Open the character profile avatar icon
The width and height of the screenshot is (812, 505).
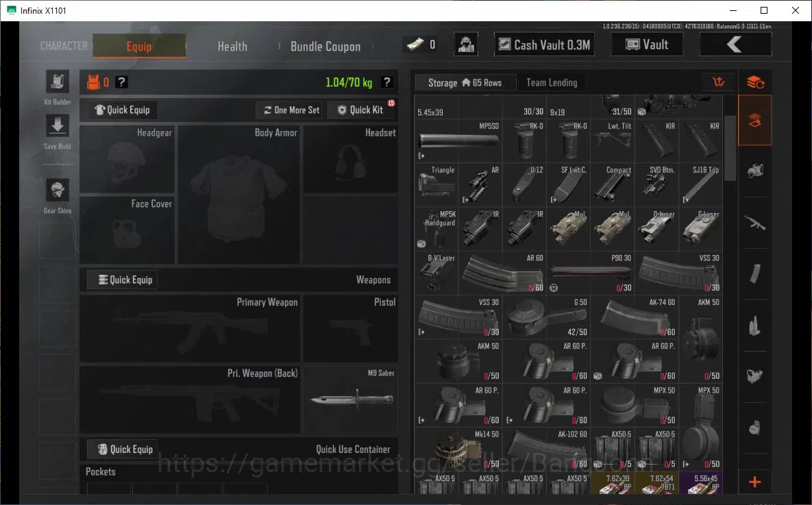(x=466, y=45)
